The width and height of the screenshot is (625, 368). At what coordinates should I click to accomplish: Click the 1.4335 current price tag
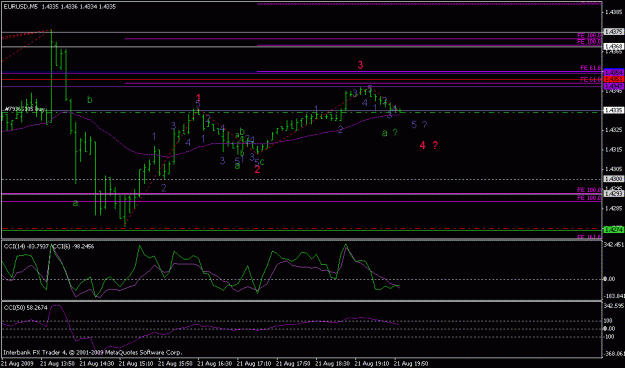click(613, 110)
